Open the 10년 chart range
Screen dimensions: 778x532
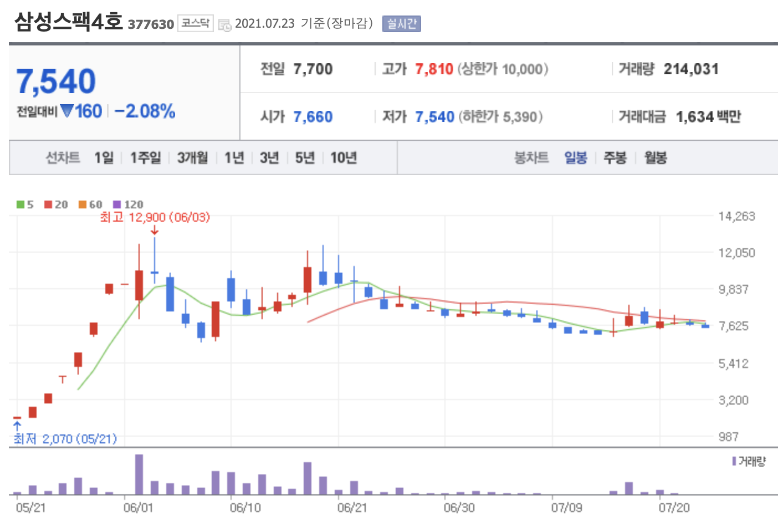(344, 158)
